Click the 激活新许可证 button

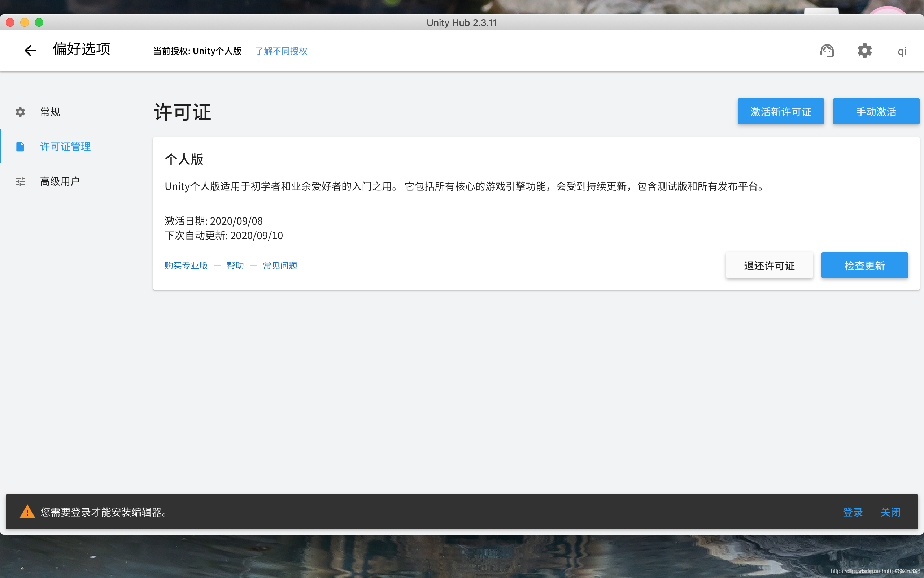coord(781,111)
